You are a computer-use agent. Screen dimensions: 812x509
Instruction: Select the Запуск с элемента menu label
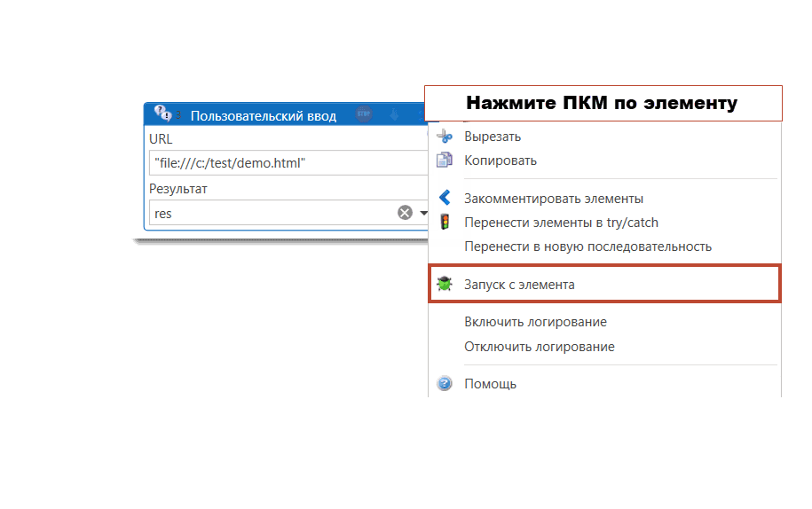pyautogui.click(x=519, y=285)
